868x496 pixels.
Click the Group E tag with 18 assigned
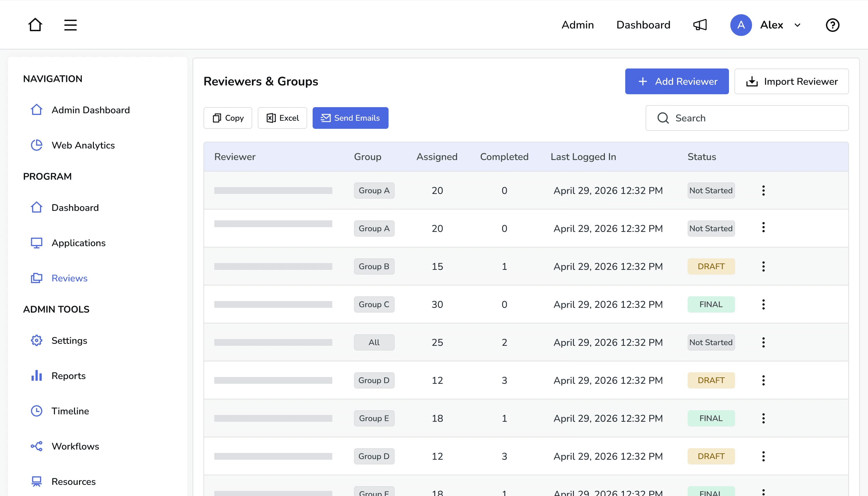pos(374,418)
